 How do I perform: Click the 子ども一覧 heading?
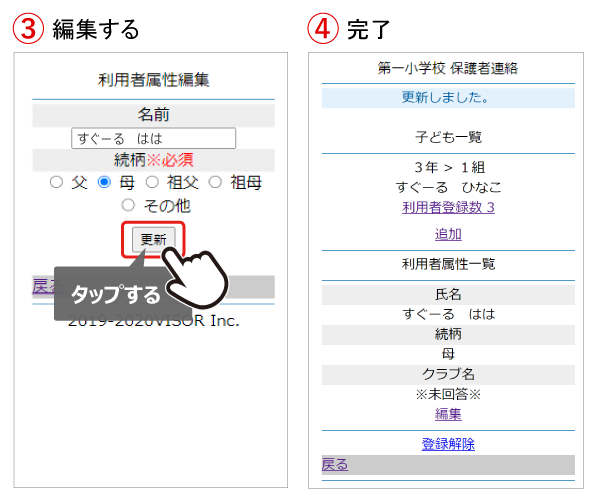coord(448,137)
